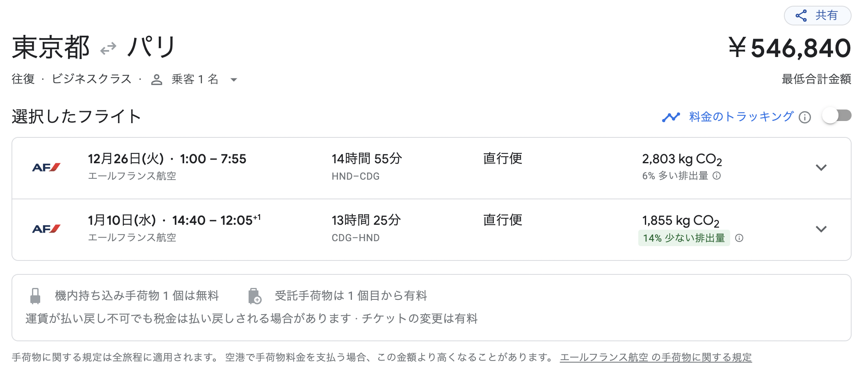Click the info icon beside 6% 多い排出量
Viewport: 868px width, 379px height.
pyautogui.click(x=717, y=176)
